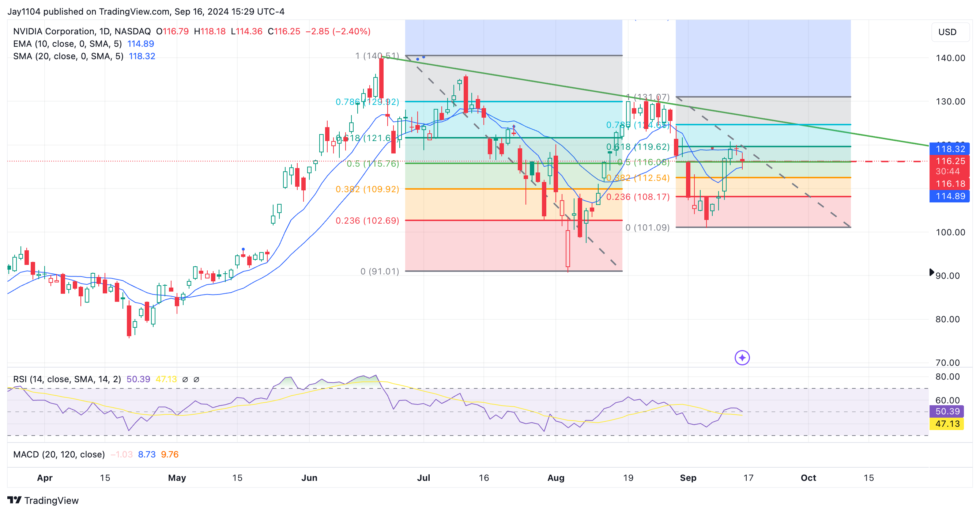
Task: Click the MACD value 9.76 in orange
Action: [x=170, y=455]
